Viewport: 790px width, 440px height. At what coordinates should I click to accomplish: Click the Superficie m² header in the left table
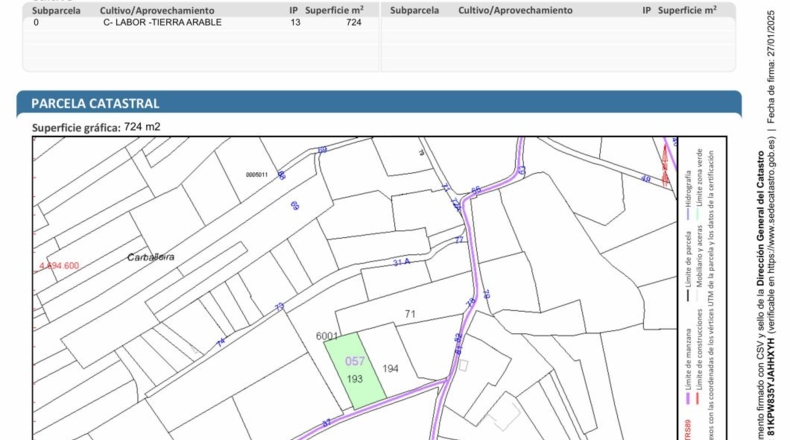click(x=335, y=10)
